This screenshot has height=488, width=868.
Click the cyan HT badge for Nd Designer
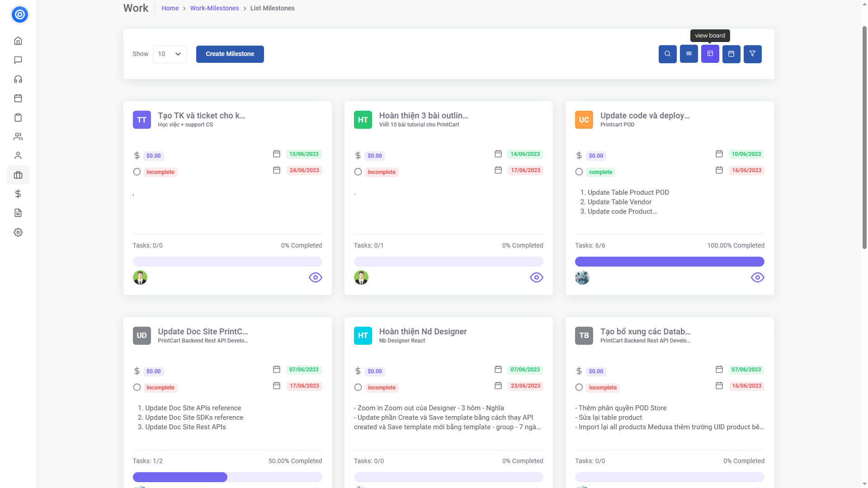coord(363,335)
